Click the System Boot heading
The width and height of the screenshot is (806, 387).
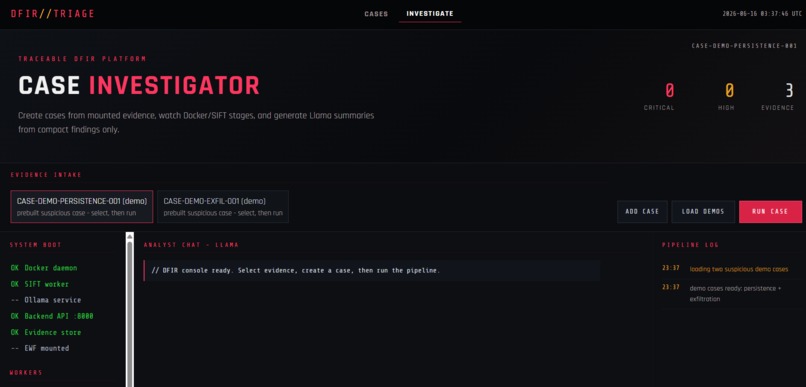coord(35,245)
